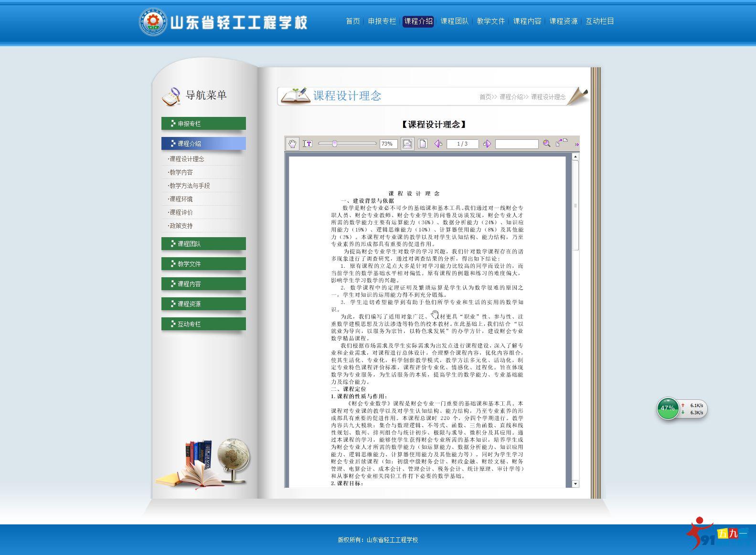Click the zoom slider handle
756x555 pixels.
(335, 144)
